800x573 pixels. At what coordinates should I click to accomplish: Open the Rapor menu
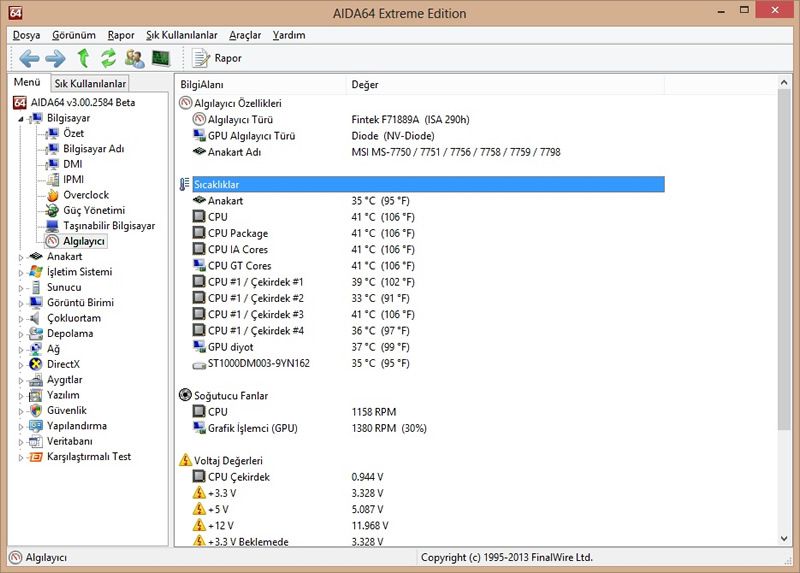click(x=121, y=35)
